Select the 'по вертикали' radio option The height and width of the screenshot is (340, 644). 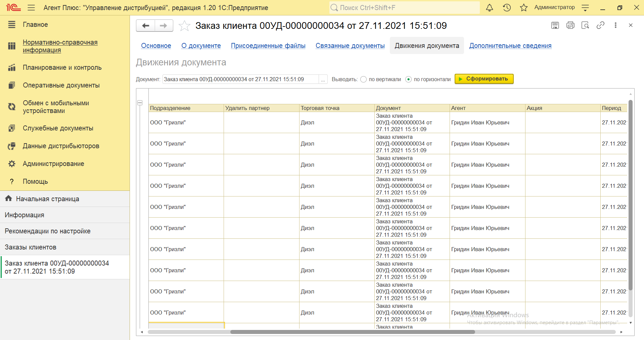pos(363,79)
